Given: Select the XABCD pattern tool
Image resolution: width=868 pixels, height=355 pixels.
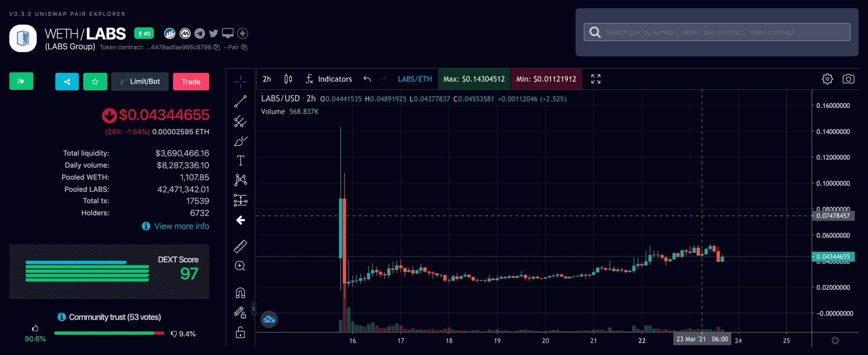Looking at the screenshot, I should coord(240,180).
